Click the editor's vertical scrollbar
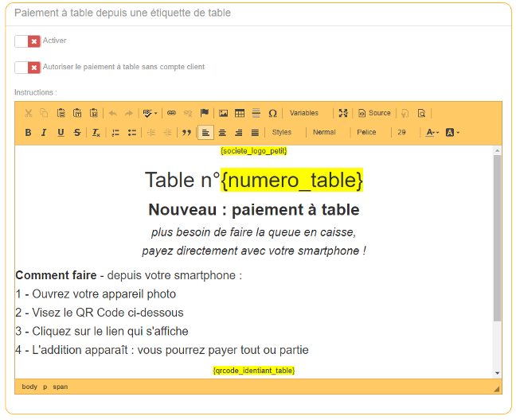516x420 pixels. point(498,239)
